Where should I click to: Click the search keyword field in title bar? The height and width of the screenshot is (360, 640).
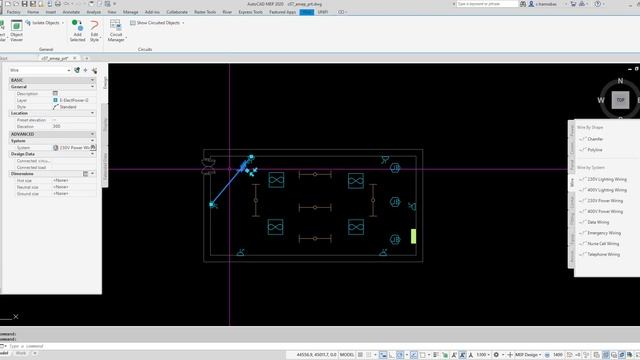(x=487, y=4)
